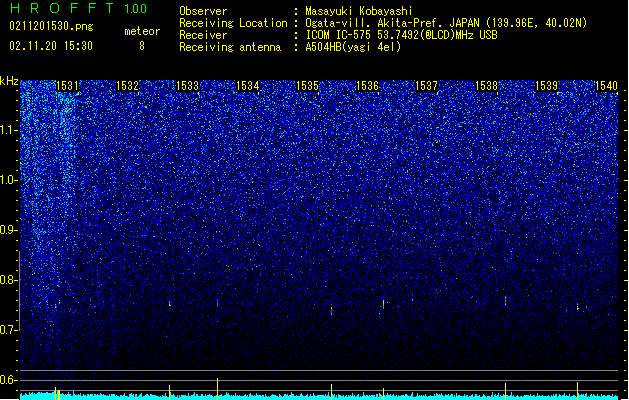Click the 1.1 kHz axis label

tap(9, 130)
